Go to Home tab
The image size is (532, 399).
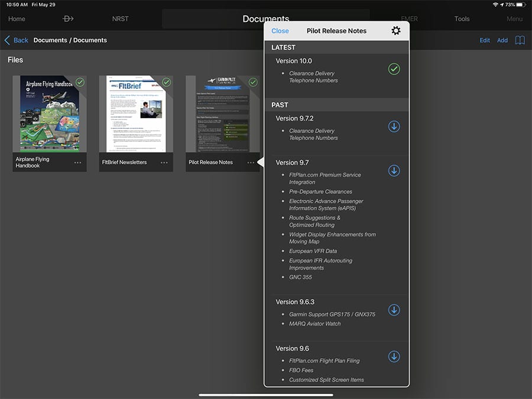pos(17,19)
